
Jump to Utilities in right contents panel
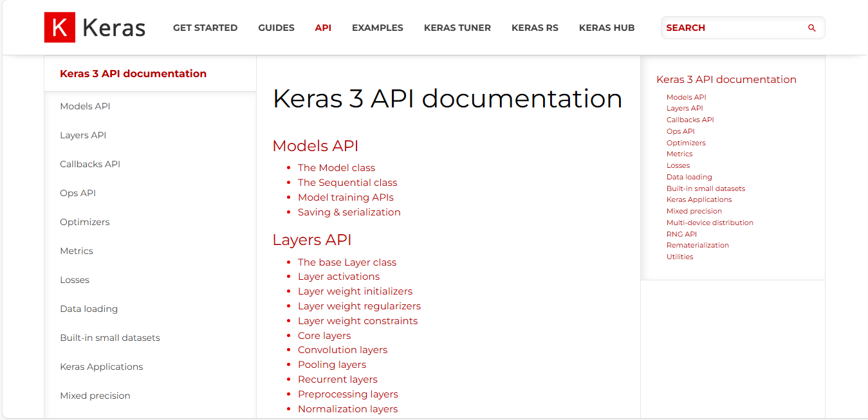click(679, 257)
